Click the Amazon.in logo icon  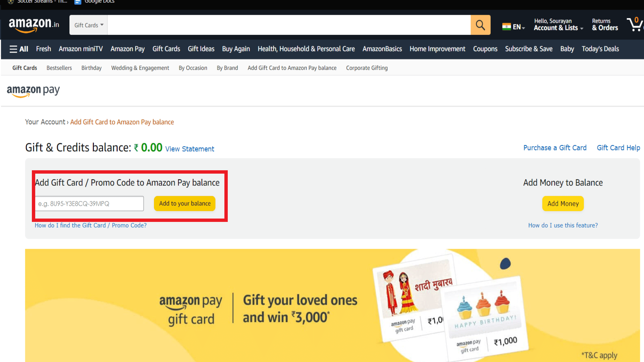pyautogui.click(x=34, y=24)
